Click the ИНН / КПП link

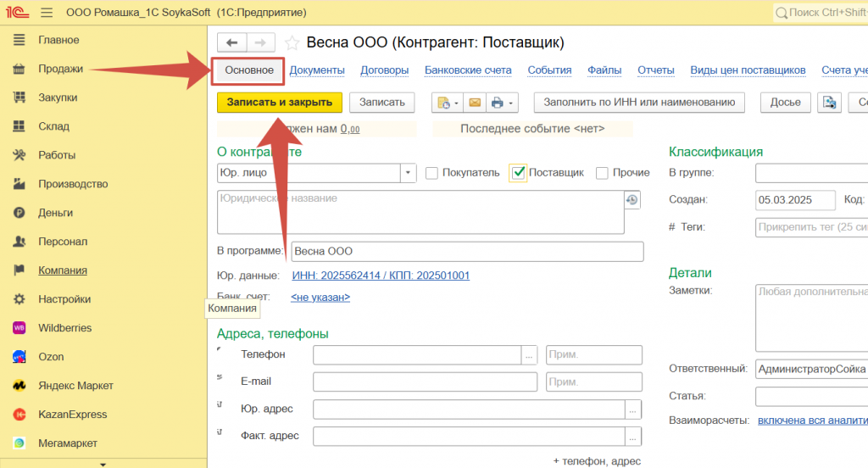click(381, 276)
